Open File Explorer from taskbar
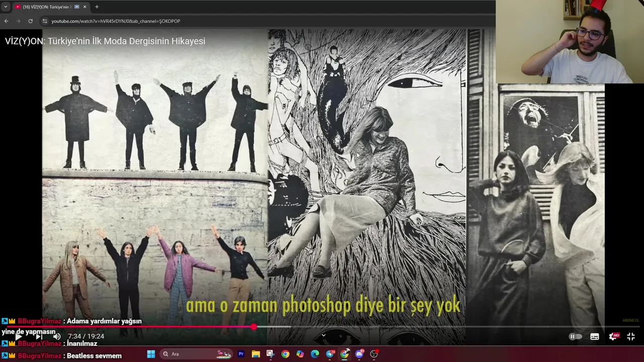 pyautogui.click(x=256, y=354)
